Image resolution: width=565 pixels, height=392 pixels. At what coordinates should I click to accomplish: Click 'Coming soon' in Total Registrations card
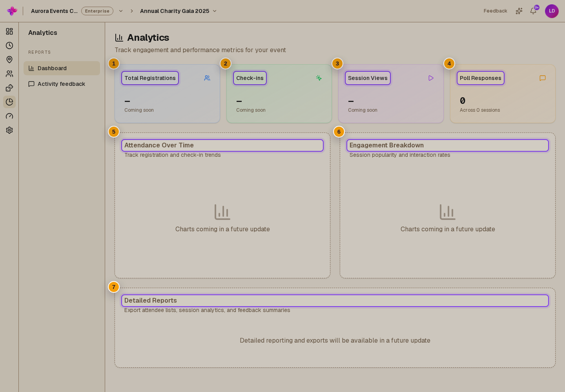(x=139, y=110)
